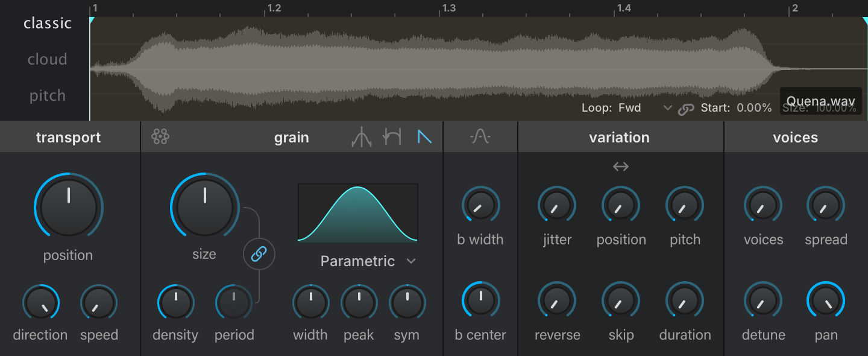Click the 1.2 ruler marker
The height and width of the screenshot is (356, 868).
[x=274, y=8]
